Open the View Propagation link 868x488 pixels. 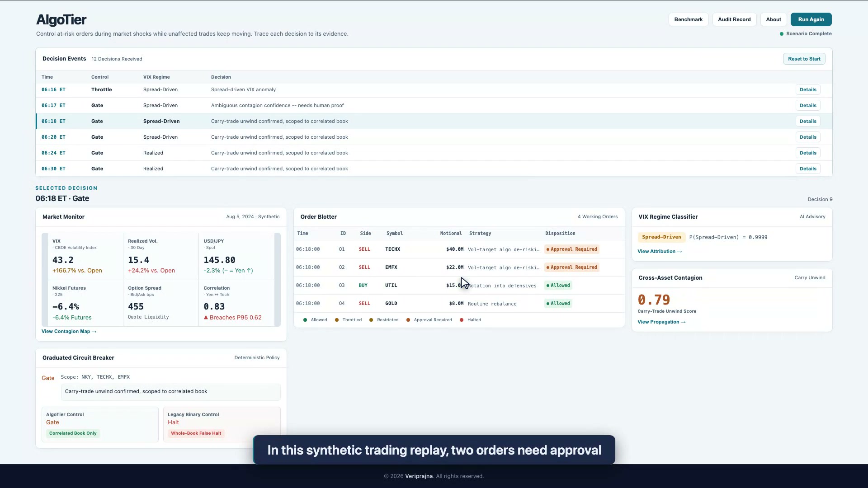[x=661, y=322]
